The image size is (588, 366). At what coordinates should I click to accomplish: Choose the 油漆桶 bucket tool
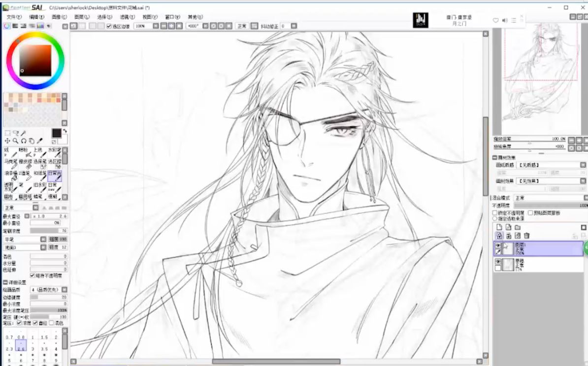tap(10, 175)
